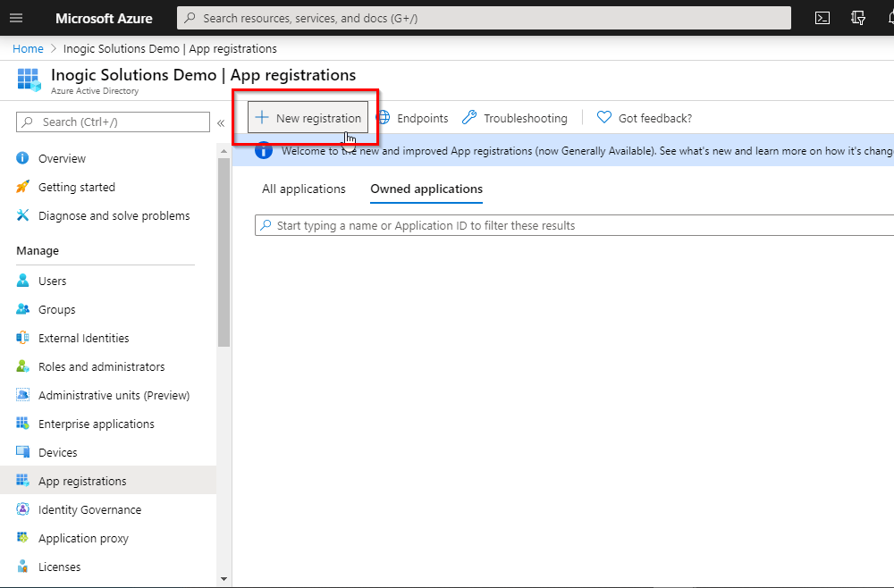Navigate Home via the breadcrumb

(28, 48)
